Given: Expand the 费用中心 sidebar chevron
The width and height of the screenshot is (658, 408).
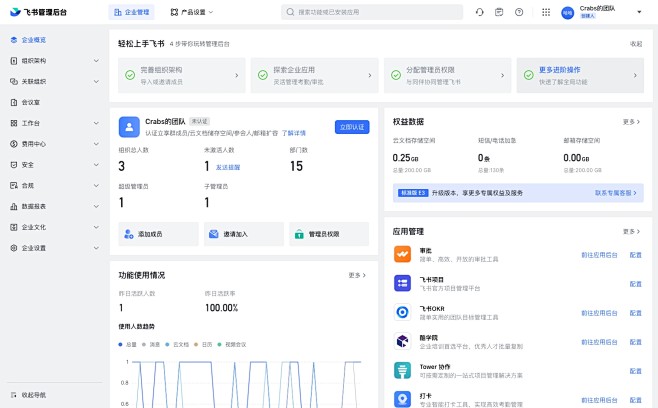Looking at the screenshot, I should pyautogui.click(x=96, y=144).
